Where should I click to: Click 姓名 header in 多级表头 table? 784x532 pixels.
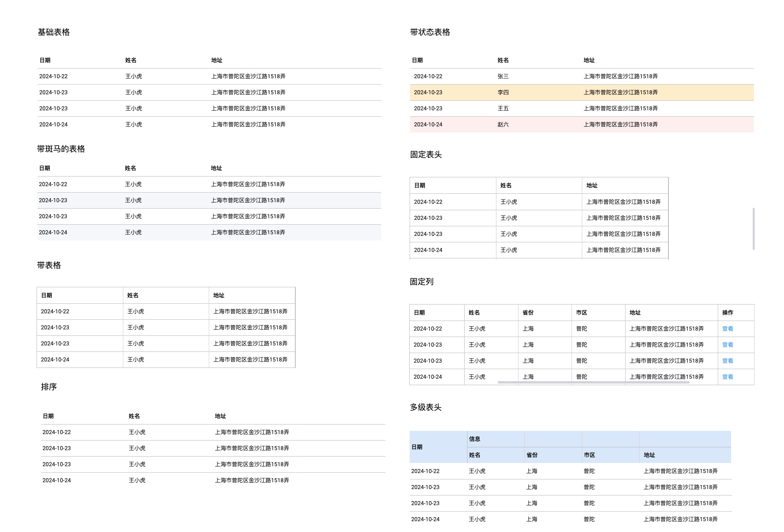[475, 455]
